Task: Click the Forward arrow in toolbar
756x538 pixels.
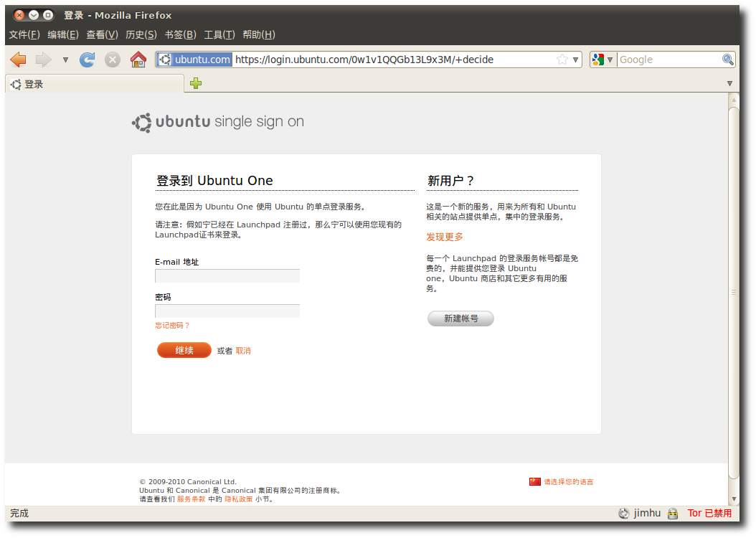Action: click(x=43, y=60)
